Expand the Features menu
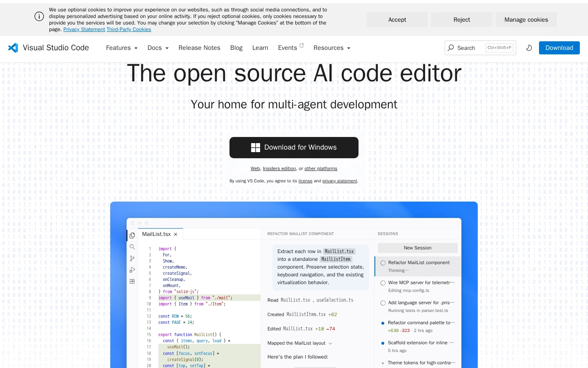The image size is (588, 368). pyautogui.click(x=122, y=48)
